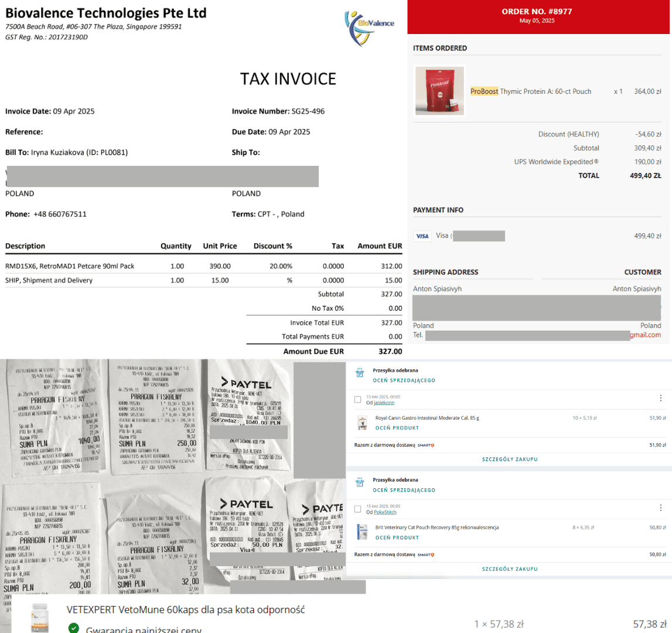
Task: Open seller profile link PokeStitch
Action: (x=385, y=512)
